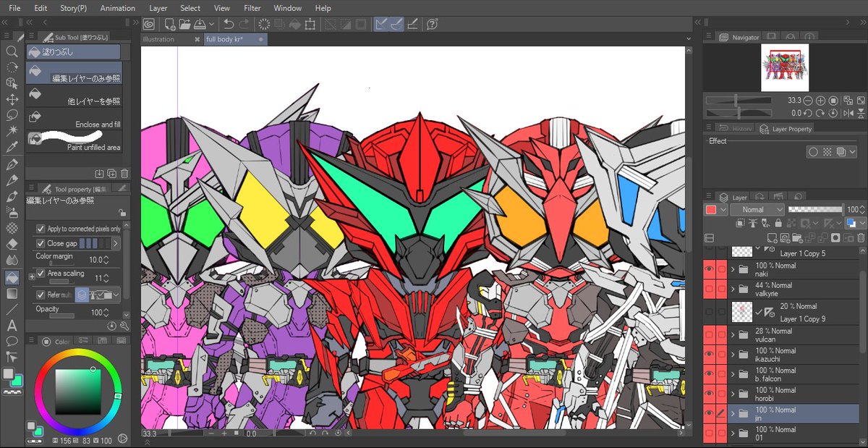Image resolution: width=868 pixels, height=448 pixels.
Task: Click the Redo arrow in command bar
Action: coord(244,24)
